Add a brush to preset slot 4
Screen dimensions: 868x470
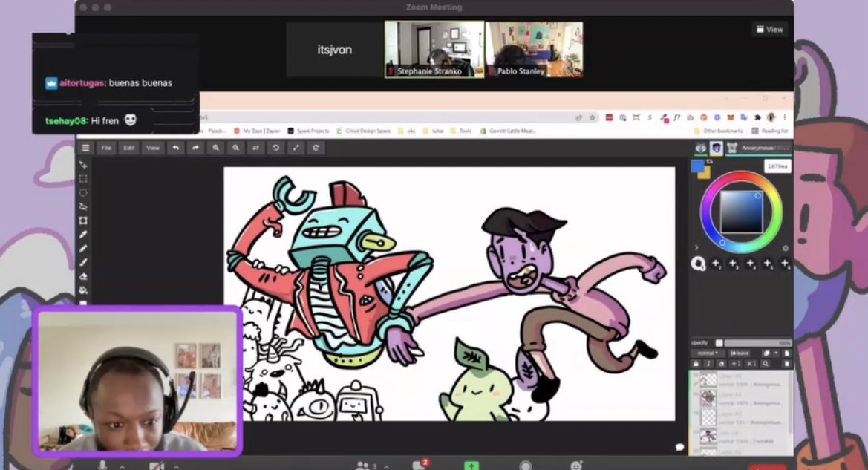751,264
